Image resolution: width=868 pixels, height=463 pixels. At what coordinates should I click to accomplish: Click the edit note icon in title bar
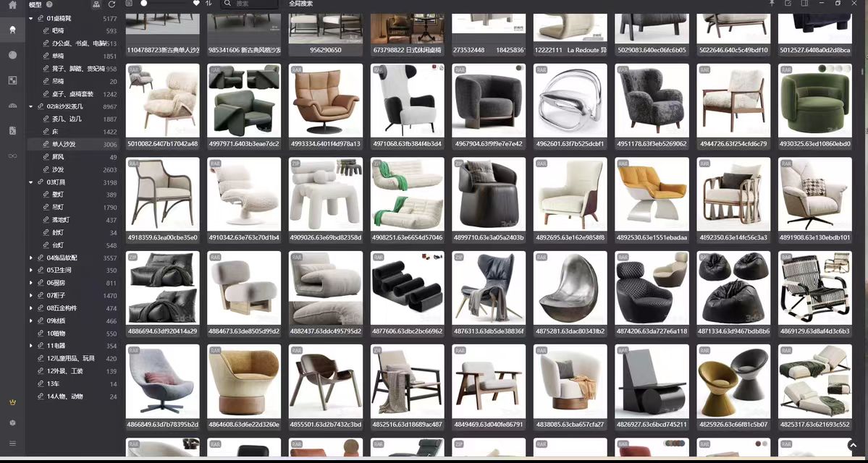click(788, 4)
